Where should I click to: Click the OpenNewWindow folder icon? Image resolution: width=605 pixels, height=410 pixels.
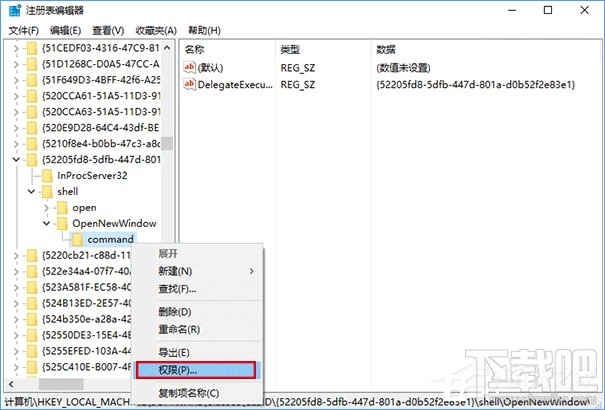(62, 224)
